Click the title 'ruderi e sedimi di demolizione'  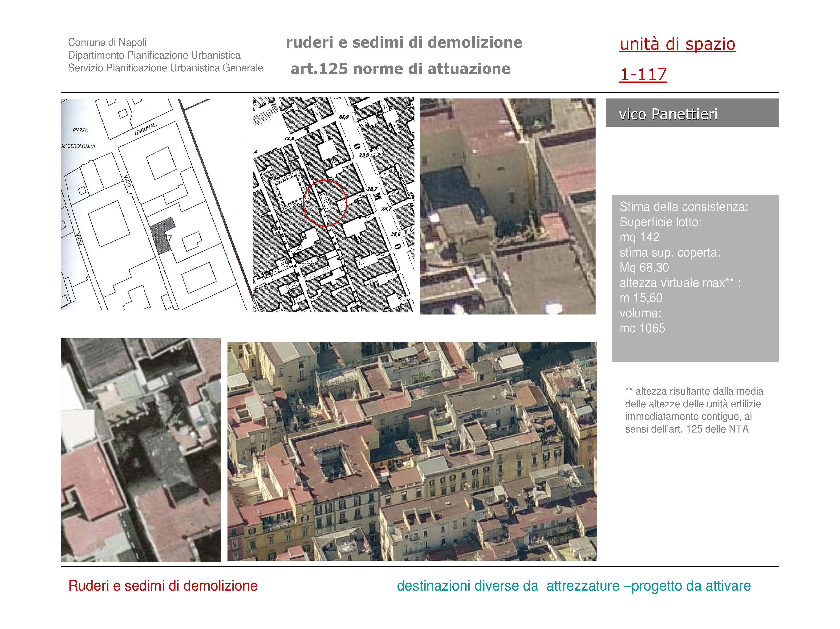tap(404, 43)
